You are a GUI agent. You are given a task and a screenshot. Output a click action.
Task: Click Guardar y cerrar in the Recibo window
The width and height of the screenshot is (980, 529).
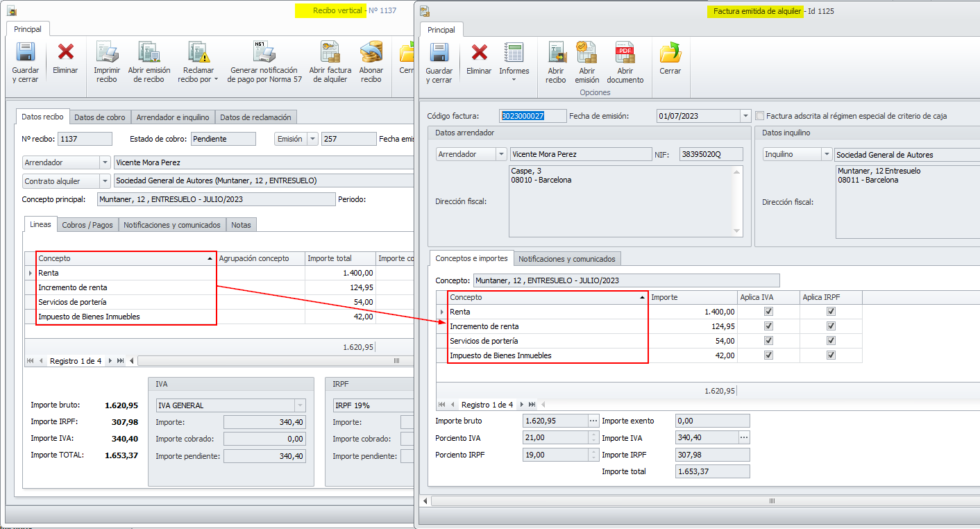[25, 62]
